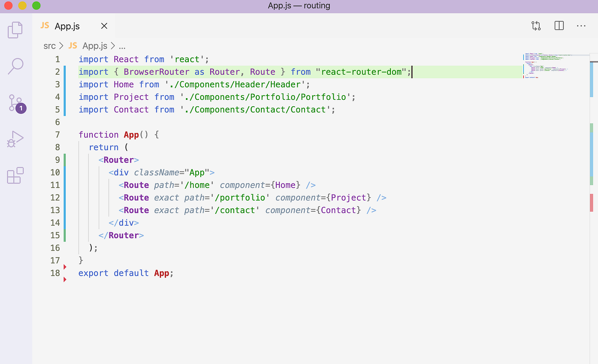Split the editor using the split icon
Viewport: 598px width, 364px height.
pyautogui.click(x=559, y=26)
